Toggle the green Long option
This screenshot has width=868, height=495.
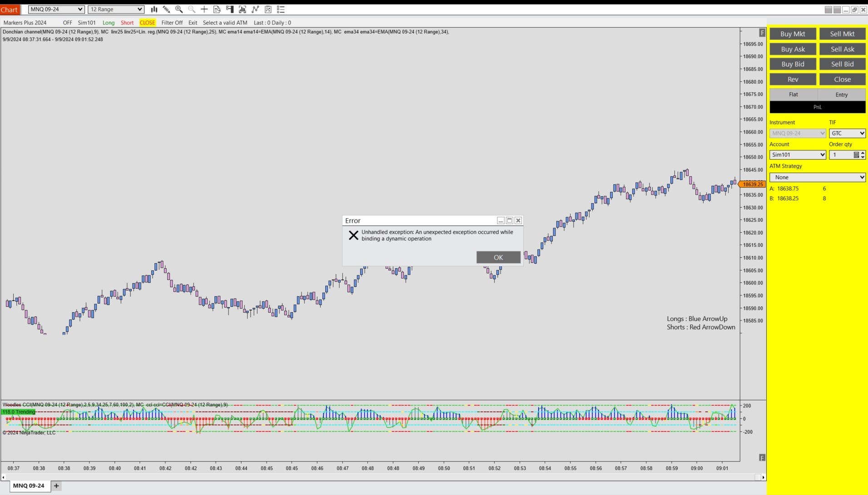click(109, 23)
